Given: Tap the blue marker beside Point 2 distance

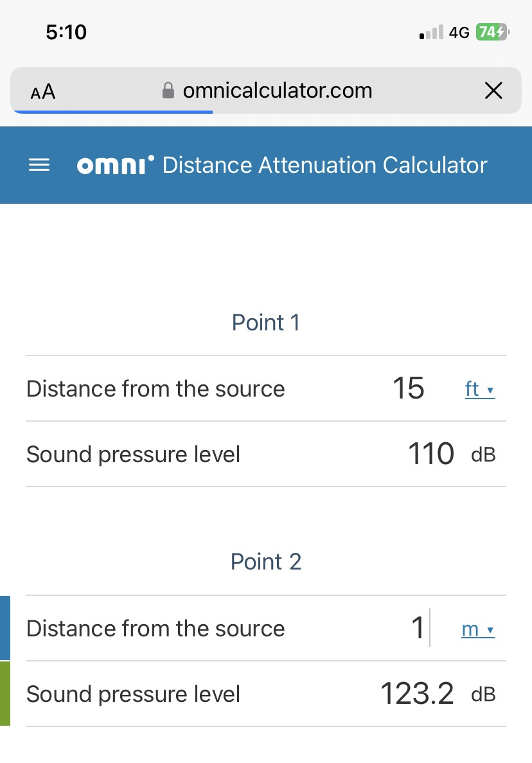Looking at the screenshot, I should point(5,628).
